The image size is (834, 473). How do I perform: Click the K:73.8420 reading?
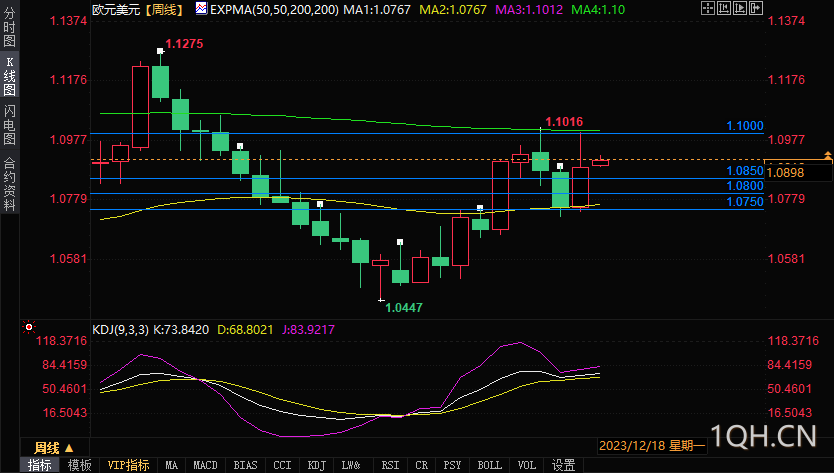[181, 329]
